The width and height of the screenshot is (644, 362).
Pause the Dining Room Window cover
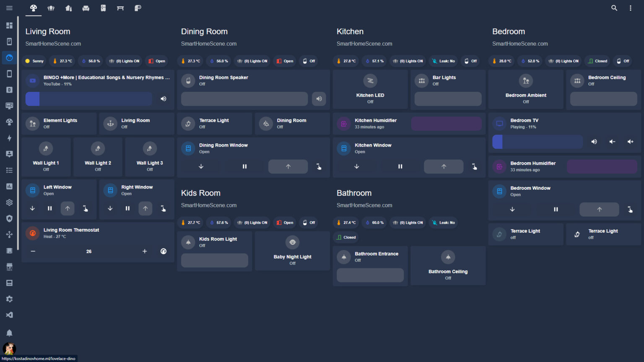(244, 166)
